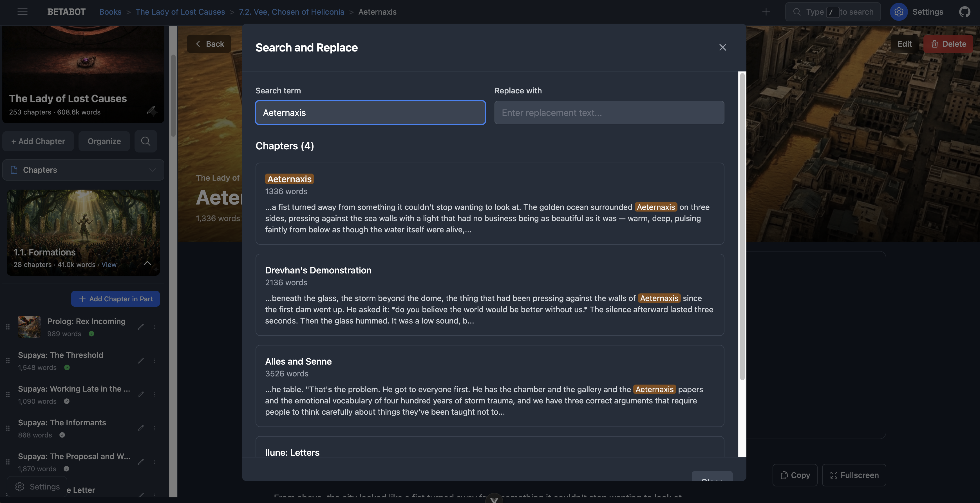Viewport: 980px width, 503px height.
Task: Open options menu for Supaya: The Threshold
Action: click(x=154, y=360)
